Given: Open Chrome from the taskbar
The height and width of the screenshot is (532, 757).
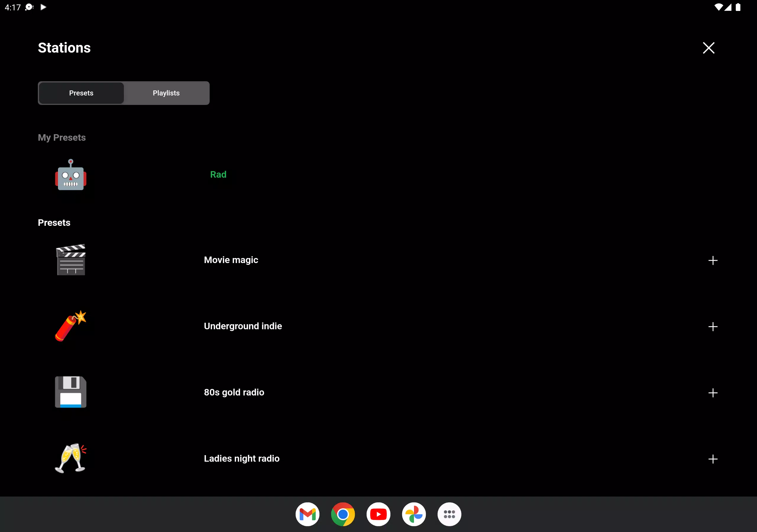Looking at the screenshot, I should 343,514.
